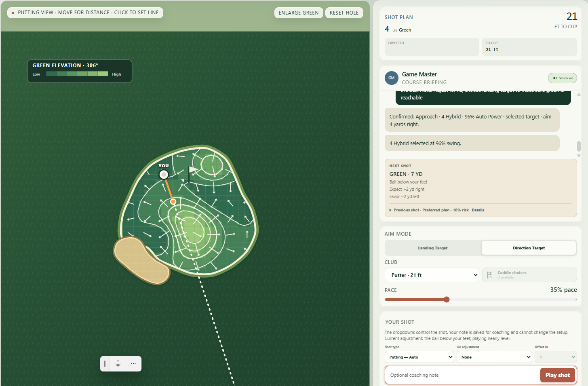The width and height of the screenshot is (588, 386).
Task: Click the 'Expect ~2 yd right' text
Action: [407, 189]
